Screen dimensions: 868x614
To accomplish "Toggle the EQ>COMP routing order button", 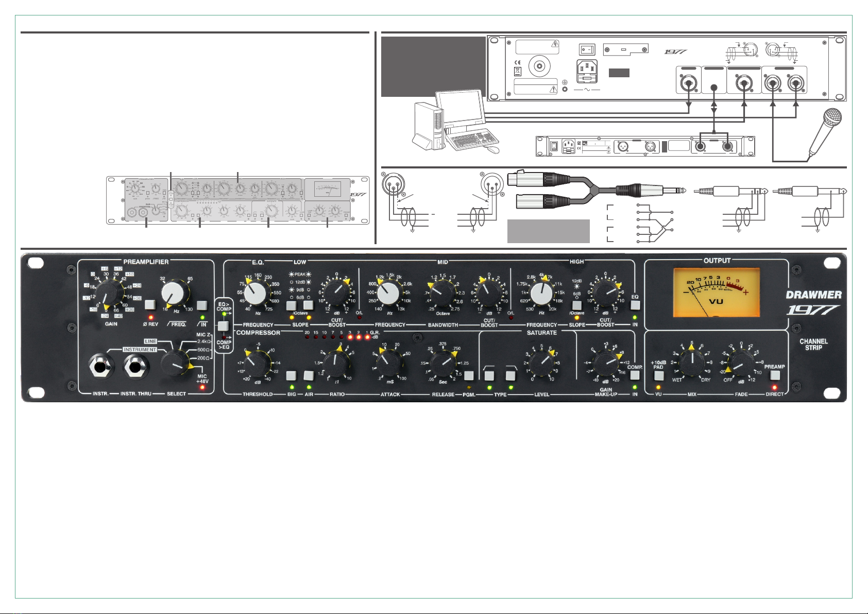I will (223, 326).
